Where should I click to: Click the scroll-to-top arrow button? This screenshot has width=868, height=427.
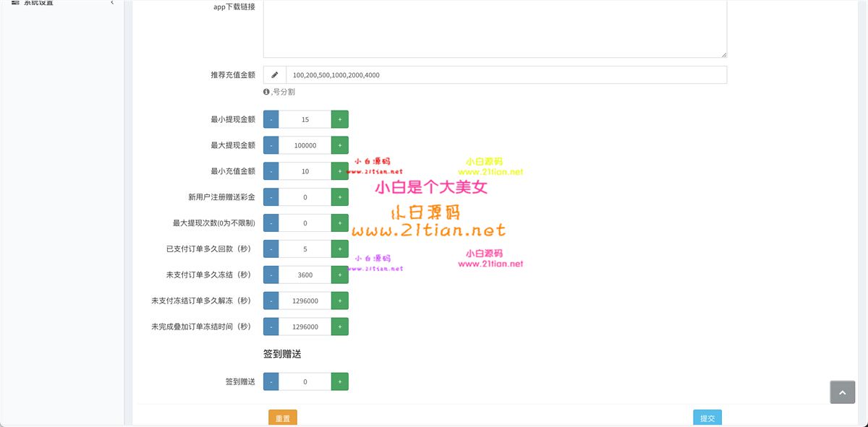(842, 392)
